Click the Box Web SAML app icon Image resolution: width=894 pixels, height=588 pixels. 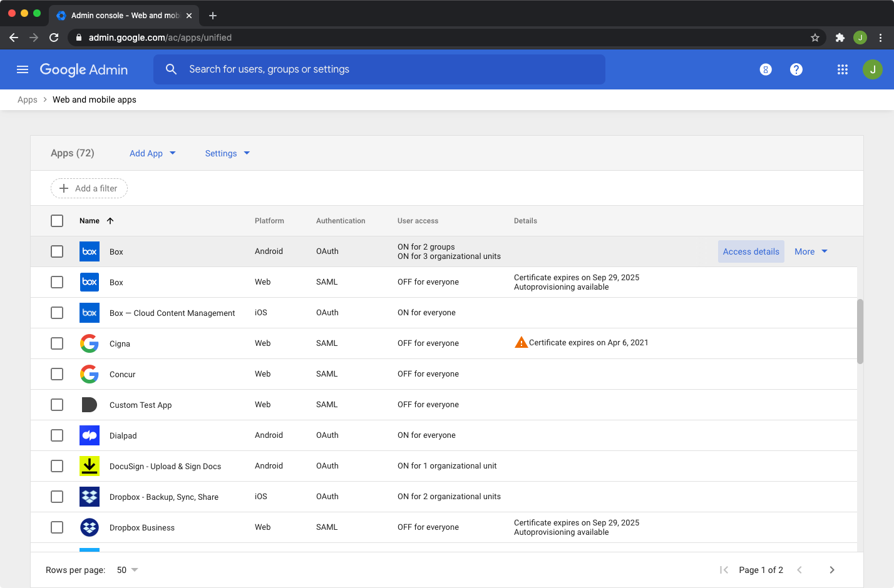point(90,282)
